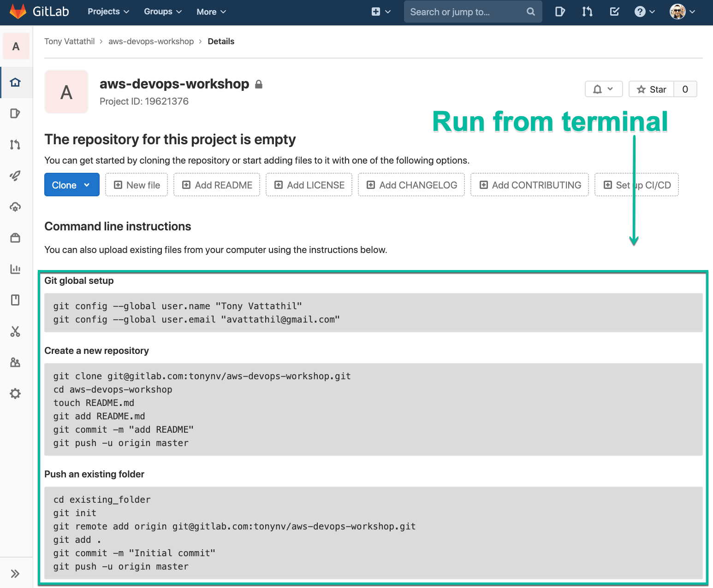Screen dimensions: 713x588
Task: Click the large project avatar A
Action: pyautogui.click(x=66, y=92)
